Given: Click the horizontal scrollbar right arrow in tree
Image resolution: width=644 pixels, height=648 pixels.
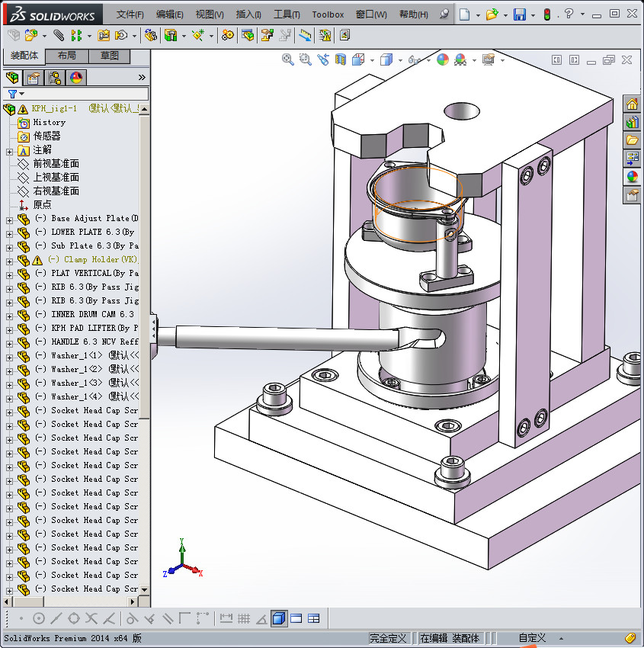Looking at the screenshot, I should [132, 601].
